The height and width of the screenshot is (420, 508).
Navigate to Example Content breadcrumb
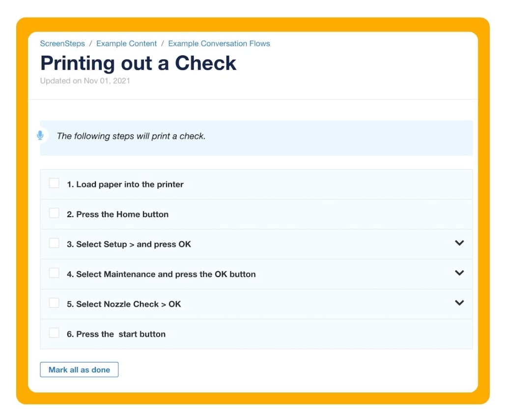pyautogui.click(x=126, y=43)
